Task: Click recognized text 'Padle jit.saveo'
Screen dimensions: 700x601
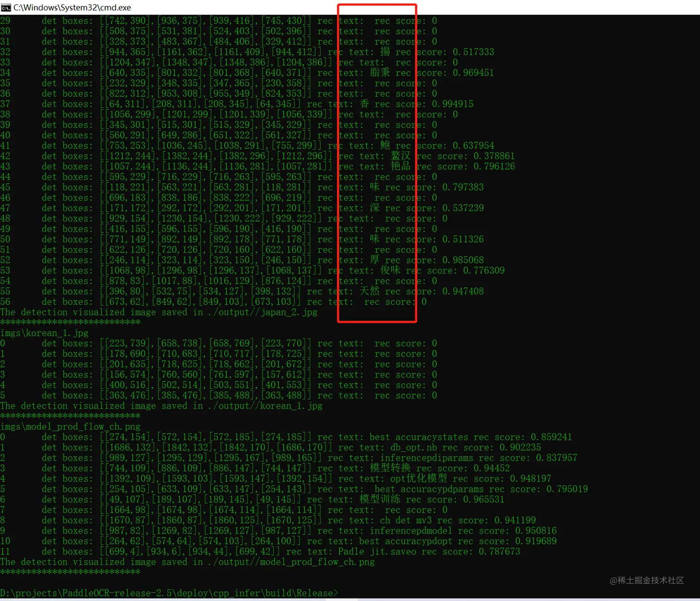Action: point(377,551)
